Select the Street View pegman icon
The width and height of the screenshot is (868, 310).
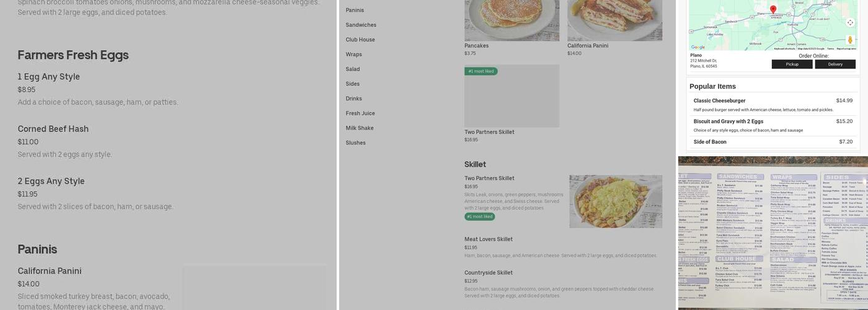click(x=850, y=40)
